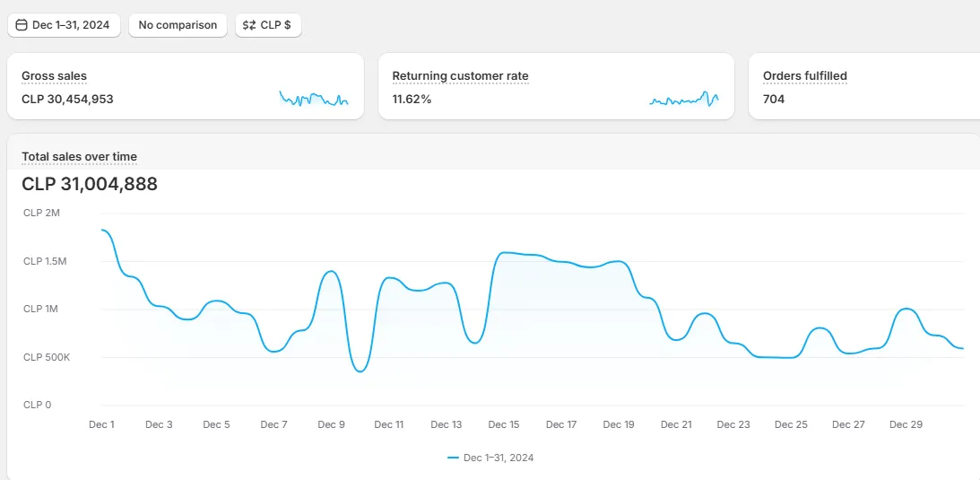Click the calendar icon in the date picker
Screen dimensions: 980x480
point(22,25)
